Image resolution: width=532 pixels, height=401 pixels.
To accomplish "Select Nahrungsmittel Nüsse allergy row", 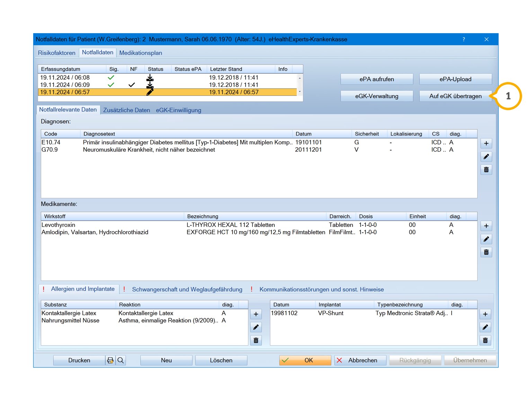I will click(144, 320).
